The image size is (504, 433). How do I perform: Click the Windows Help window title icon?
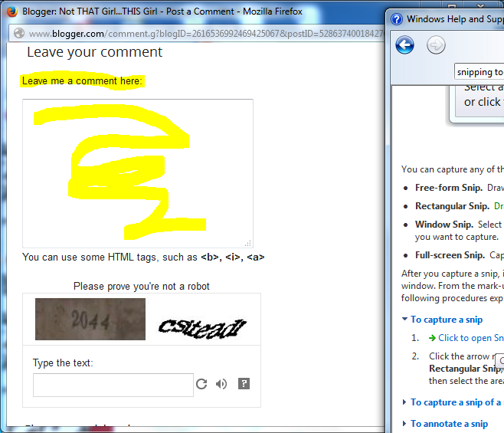pos(396,19)
